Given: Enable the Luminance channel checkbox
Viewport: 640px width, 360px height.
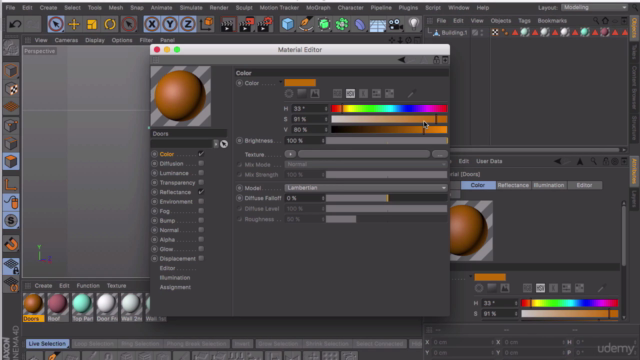Looking at the screenshot, I should 201,173.
